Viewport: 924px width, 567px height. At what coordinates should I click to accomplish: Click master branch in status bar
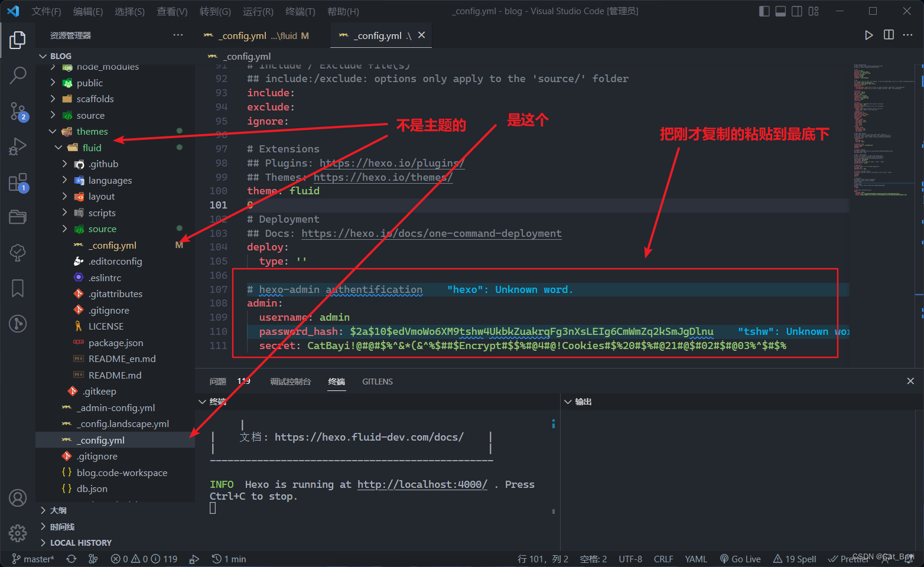pos(33,559)
